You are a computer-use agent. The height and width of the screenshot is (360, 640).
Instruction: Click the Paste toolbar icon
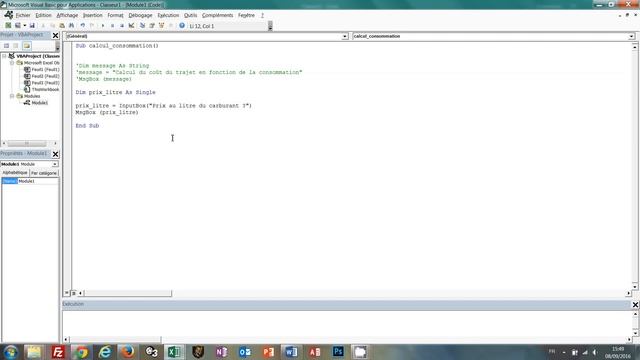(62, 25)
